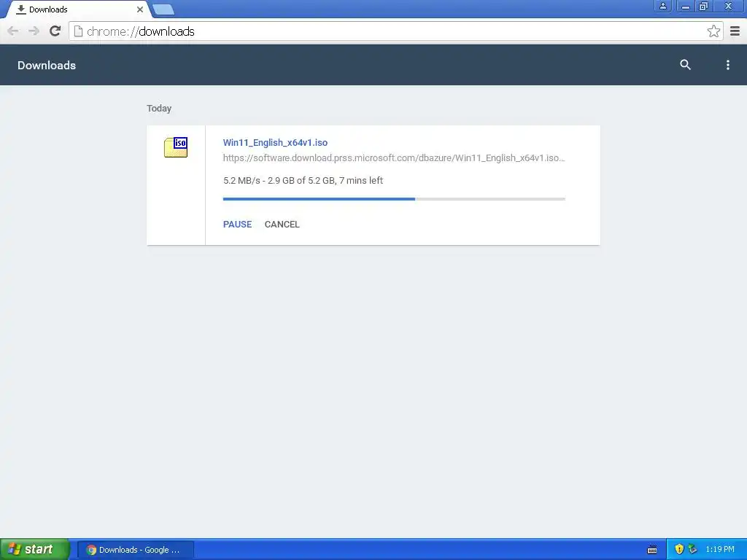Viewport: 747px width, 560px height.
Task: Click the '5.2 MB/s - 2.9 GB of 5.2 GB' status text
Action: point(303,181)
